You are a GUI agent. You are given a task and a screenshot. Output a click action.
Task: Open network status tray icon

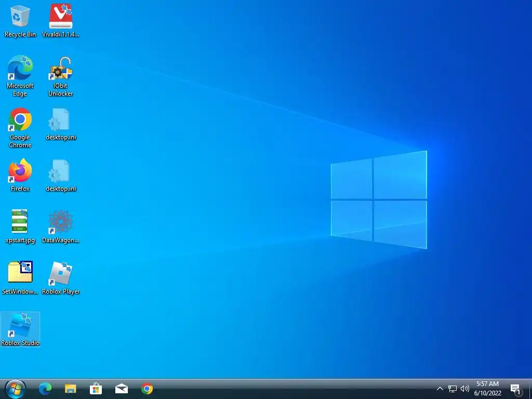453,389
